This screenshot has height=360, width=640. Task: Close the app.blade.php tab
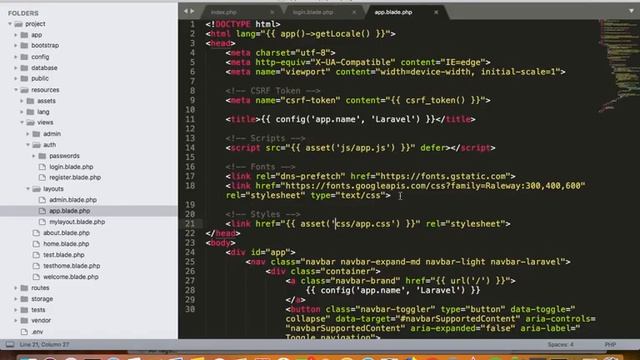coord(436,12)
